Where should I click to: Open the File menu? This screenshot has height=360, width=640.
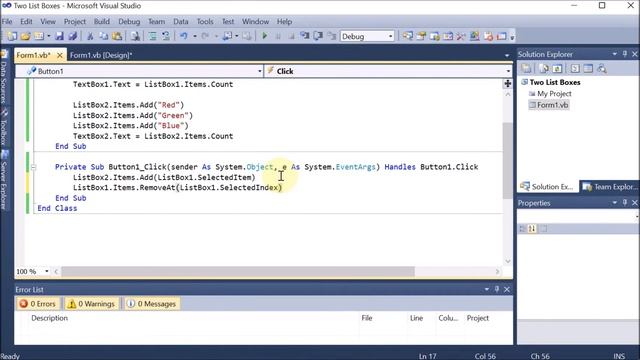(x=7, y=21)
